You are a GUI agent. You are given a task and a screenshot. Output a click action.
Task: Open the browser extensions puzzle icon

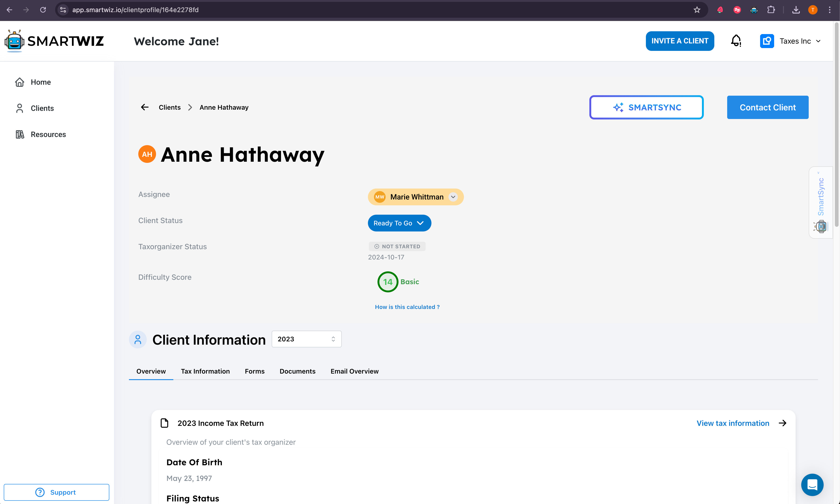771,10
